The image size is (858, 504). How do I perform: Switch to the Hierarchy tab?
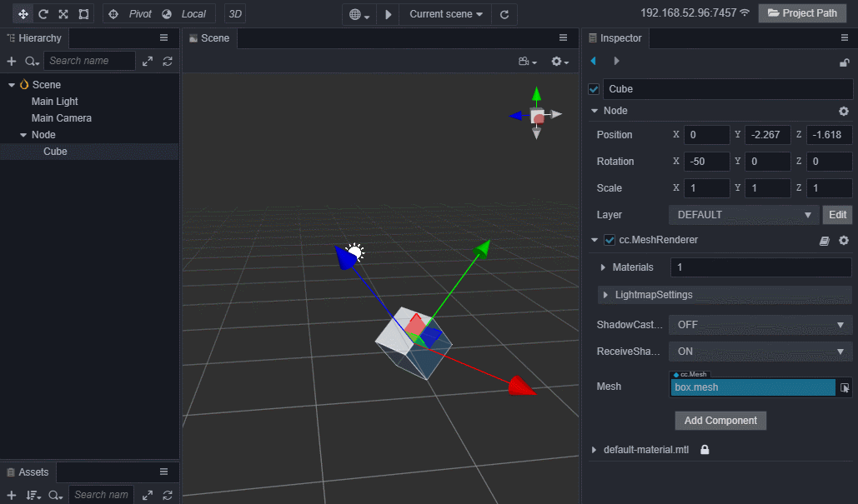coord(34,38)
